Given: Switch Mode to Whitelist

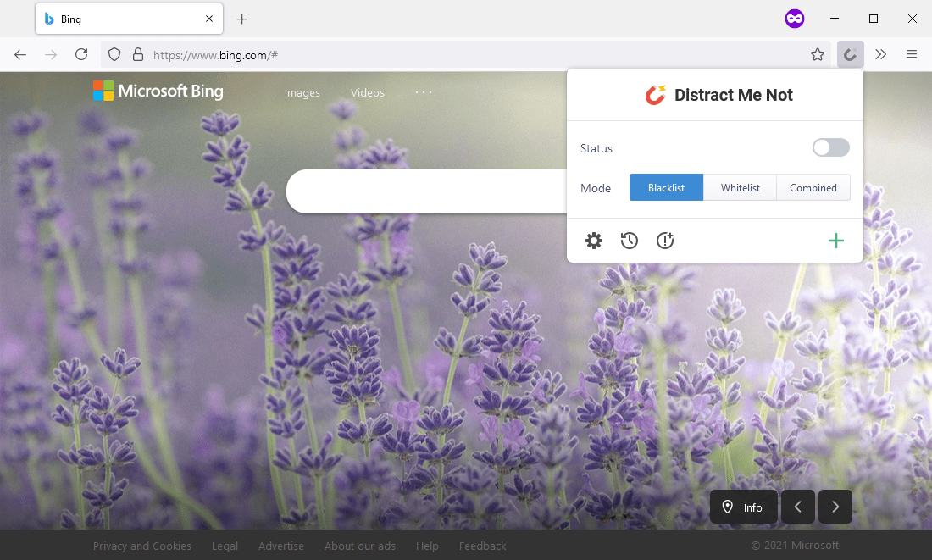Looking at the screenshot, I should [740, 187].
